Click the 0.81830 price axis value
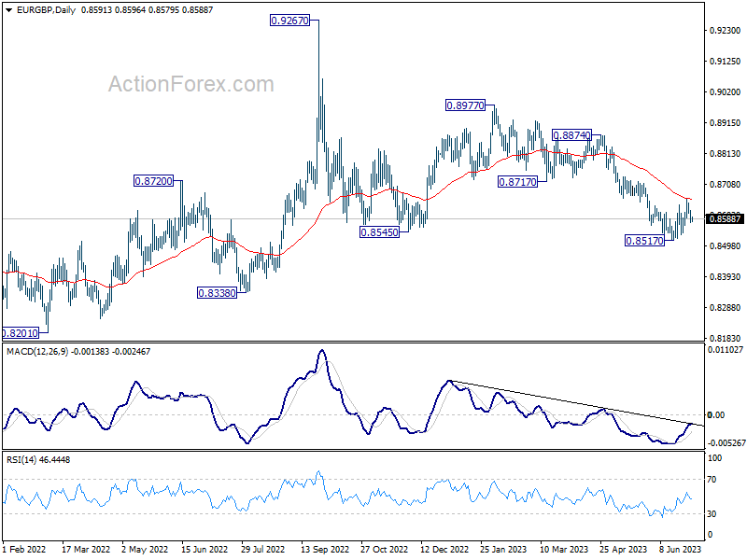The image size is (747, 560). click(x=726, y=339)
